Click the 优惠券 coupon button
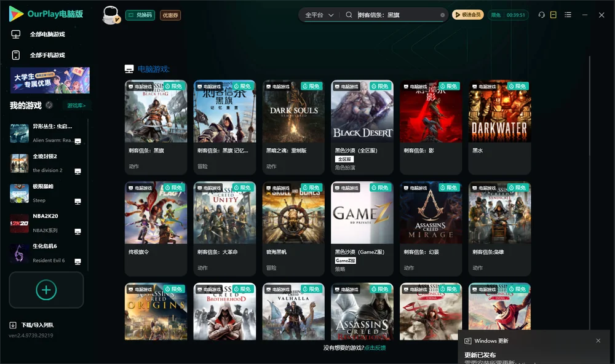Screen dimensions: 615x364 coord(170,15)
